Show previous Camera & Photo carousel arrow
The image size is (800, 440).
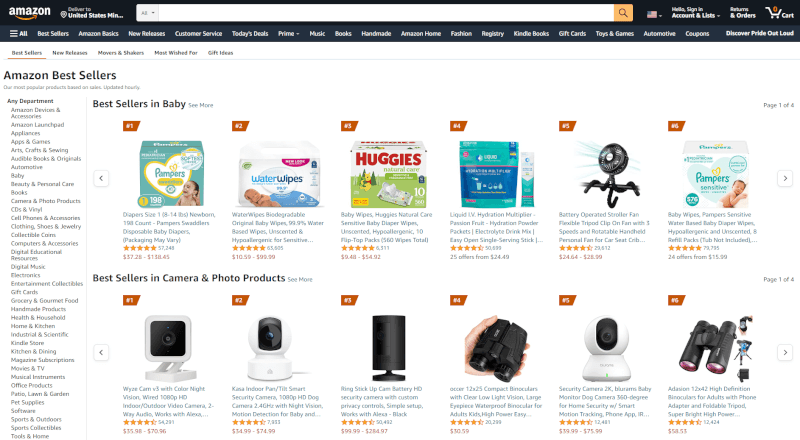tap(101, 352)
